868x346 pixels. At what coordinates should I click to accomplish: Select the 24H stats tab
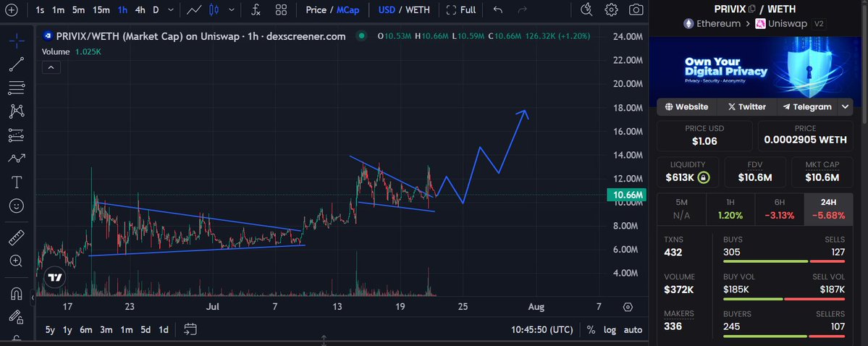[x=828, y=209]
